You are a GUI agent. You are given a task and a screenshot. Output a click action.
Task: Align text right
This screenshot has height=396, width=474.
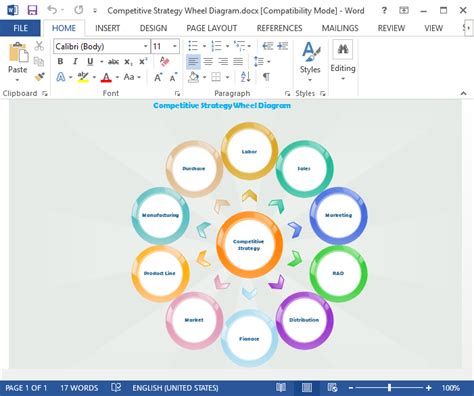pyautogui.click(x=223, y=61)
